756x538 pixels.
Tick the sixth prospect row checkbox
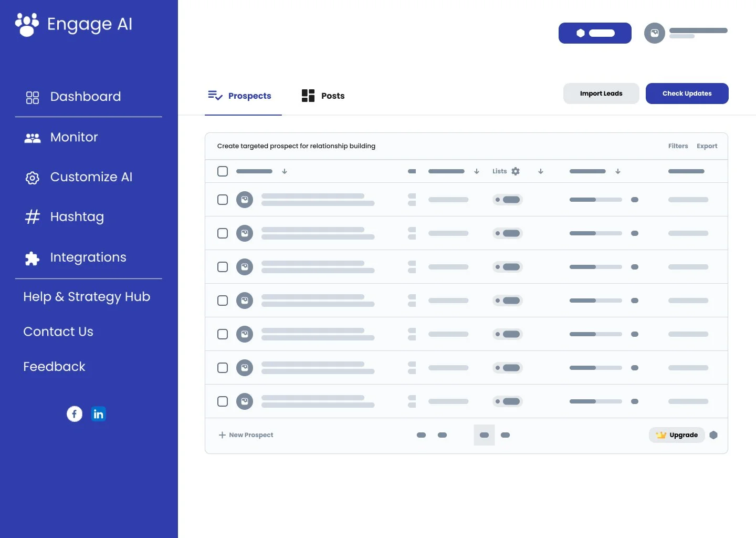(223, 368)
